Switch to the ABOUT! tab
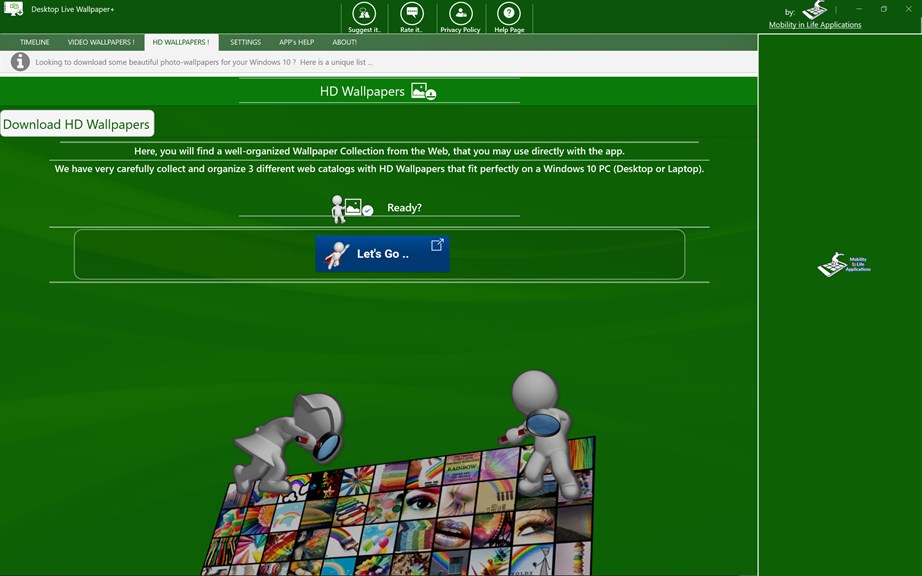Viewport: 922px width, 576px height. 344,42
